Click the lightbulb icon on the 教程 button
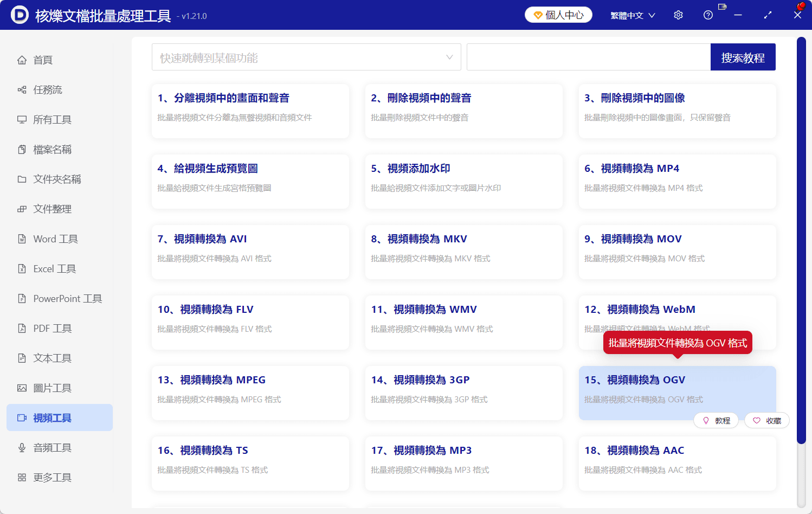This screenshot has width=812, height=514. click(x=706, y=421)
